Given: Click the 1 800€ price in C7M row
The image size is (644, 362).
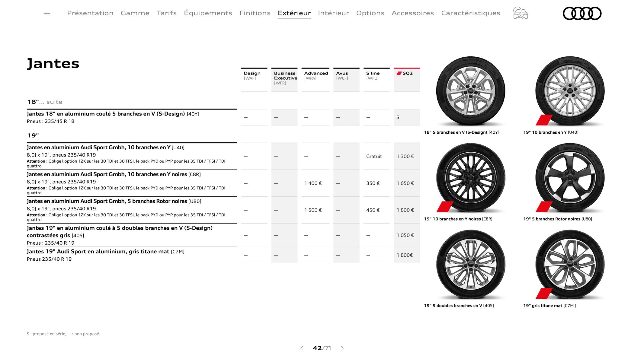Looking at the screenshot, I should [x=405, y=255].
